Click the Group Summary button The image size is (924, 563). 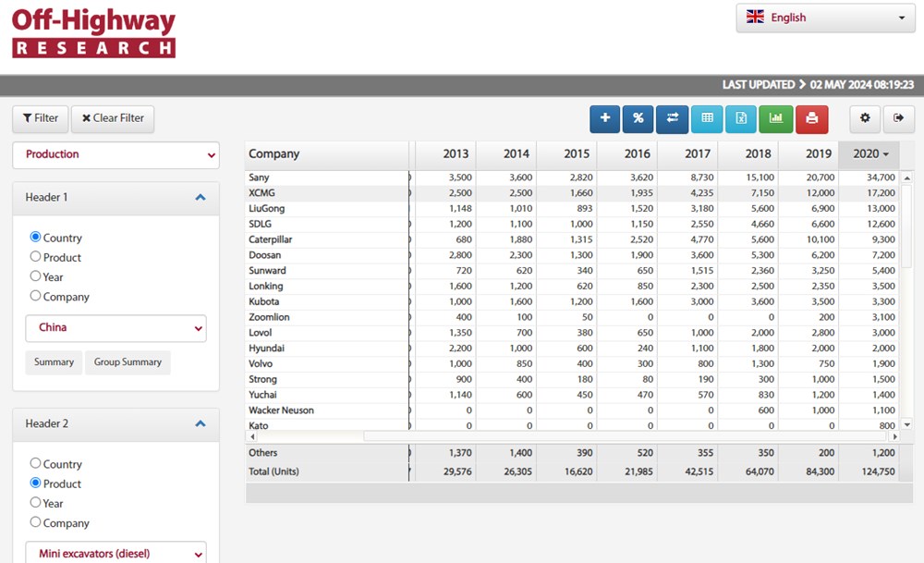click(x=128, y=362)
